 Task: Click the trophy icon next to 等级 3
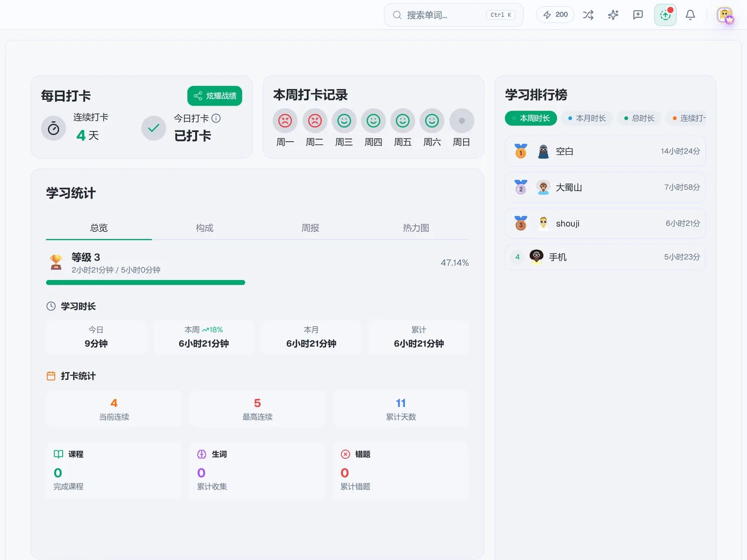pyautogui.click(x=56, y=262)
